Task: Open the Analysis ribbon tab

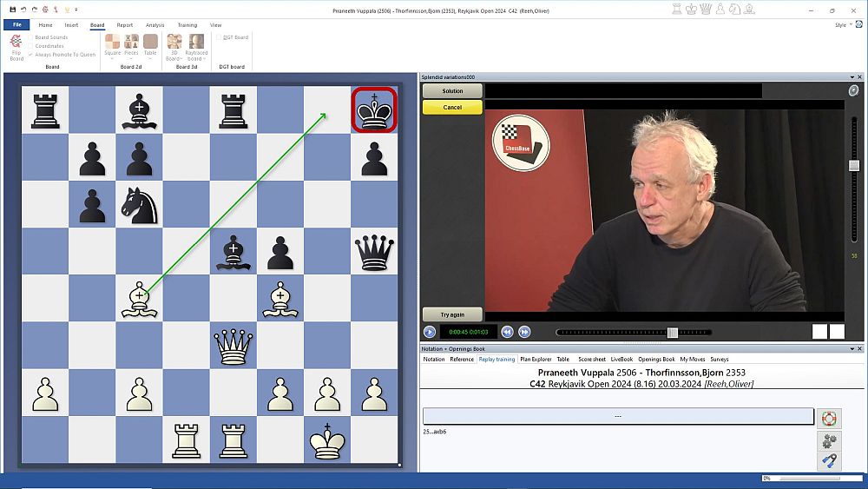Action: (x=155, y=25)
